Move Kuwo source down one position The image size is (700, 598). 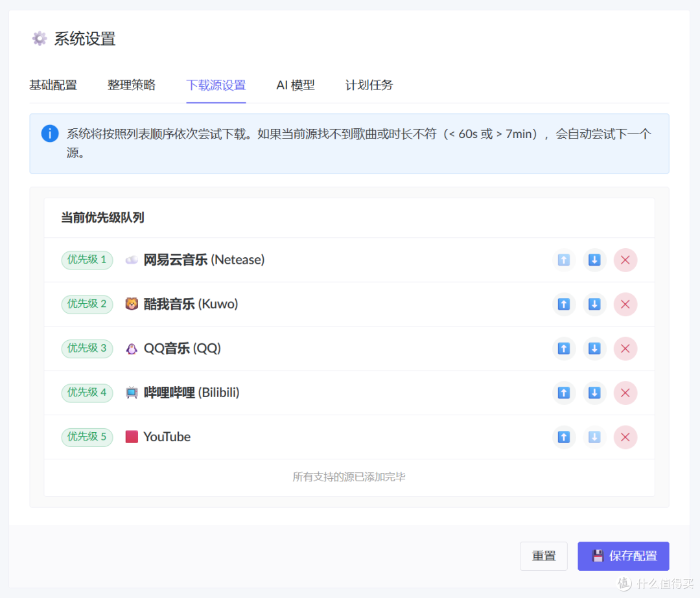point(594,305)
